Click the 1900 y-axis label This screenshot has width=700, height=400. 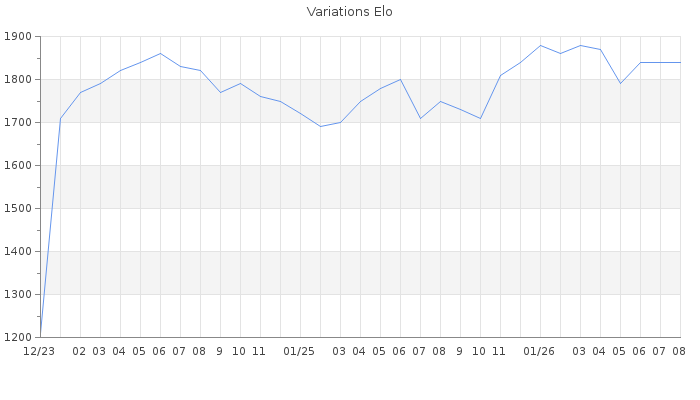[18, 37]
